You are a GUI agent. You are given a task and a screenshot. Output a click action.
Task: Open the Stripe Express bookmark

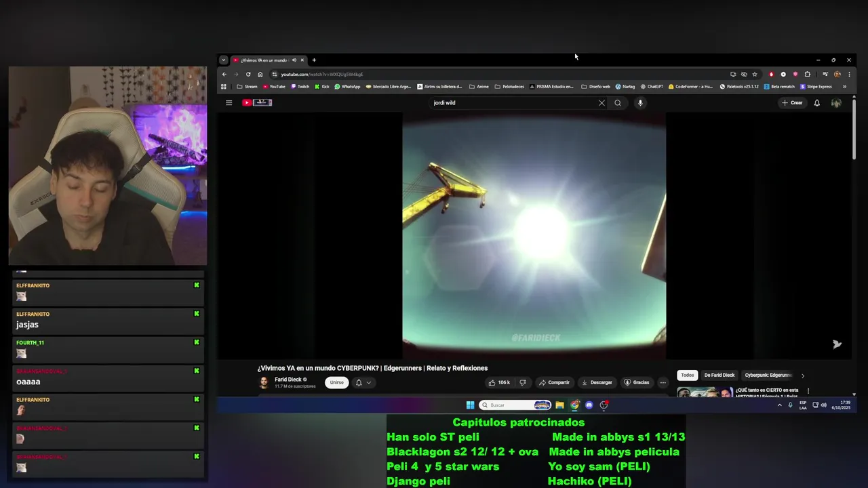[816, 87]
